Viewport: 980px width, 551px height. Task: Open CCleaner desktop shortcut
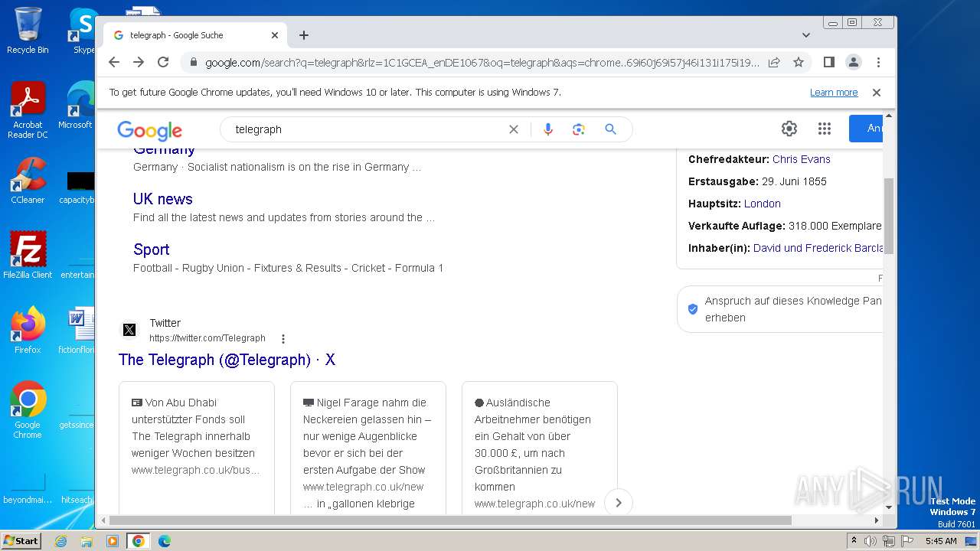[28, 181]
